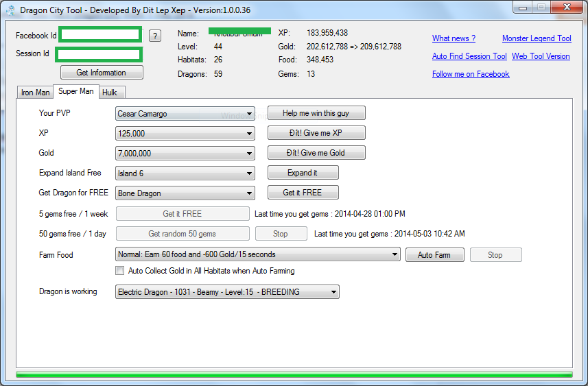Image resolution: width=588 pixels, height=386 pixels.
Task: Click the 2014-04-28 01:00 PM gems timestamp
Action: pos(370,214)
